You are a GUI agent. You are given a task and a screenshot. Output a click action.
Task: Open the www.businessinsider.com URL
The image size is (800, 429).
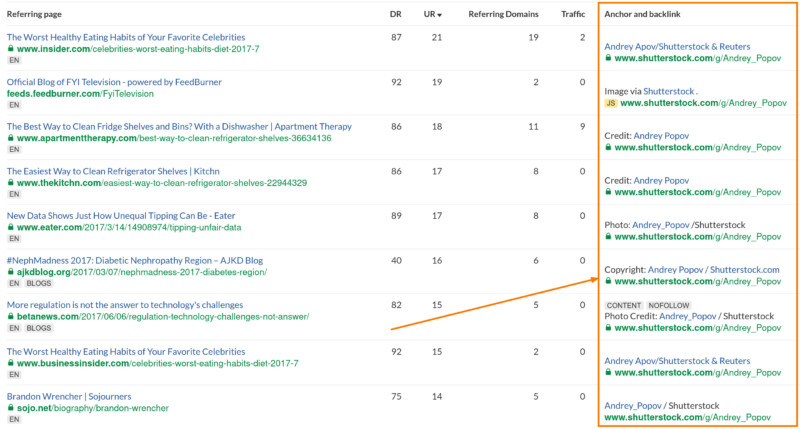pos(158,363)
